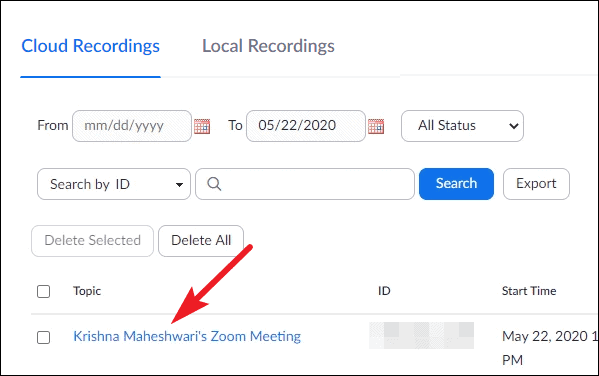Click the Topic column header
Screen dimensions: 599x376
[87, 291]
